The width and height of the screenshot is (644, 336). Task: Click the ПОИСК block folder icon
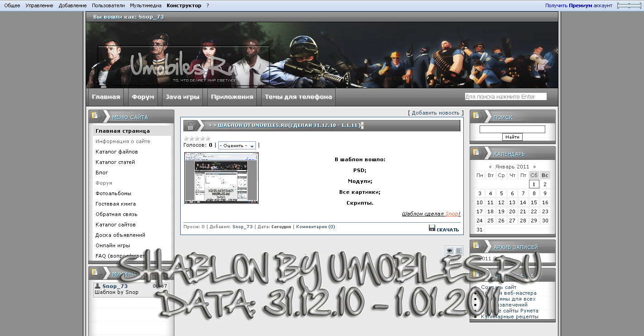476,115
